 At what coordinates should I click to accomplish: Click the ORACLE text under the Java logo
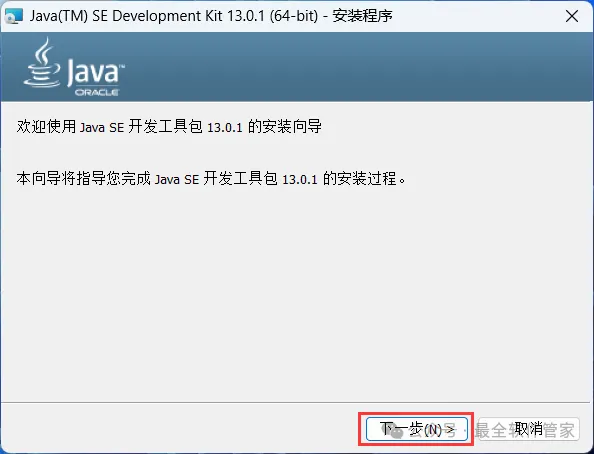pyautogui.click(x=97, y=92)
